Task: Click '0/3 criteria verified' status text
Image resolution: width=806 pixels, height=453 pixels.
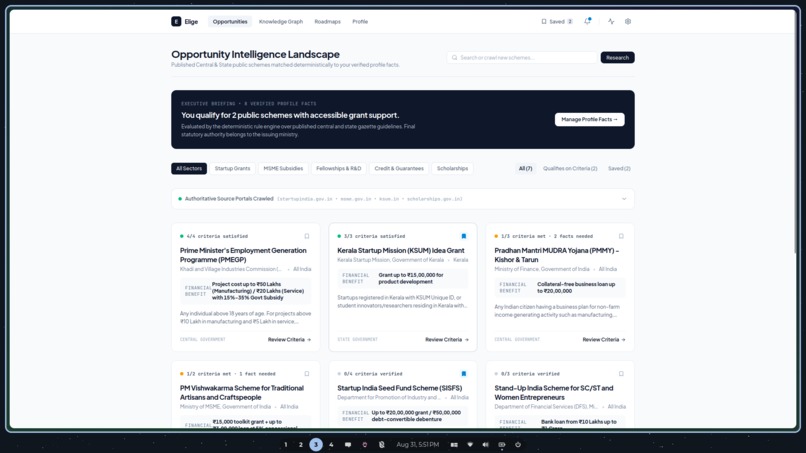Action: pos(530,374)
